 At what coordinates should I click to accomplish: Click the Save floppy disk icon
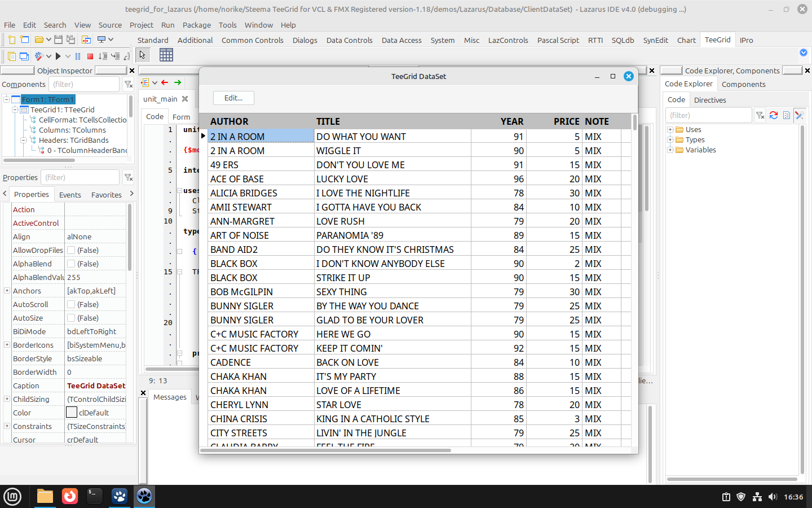[x=58, y=40]
